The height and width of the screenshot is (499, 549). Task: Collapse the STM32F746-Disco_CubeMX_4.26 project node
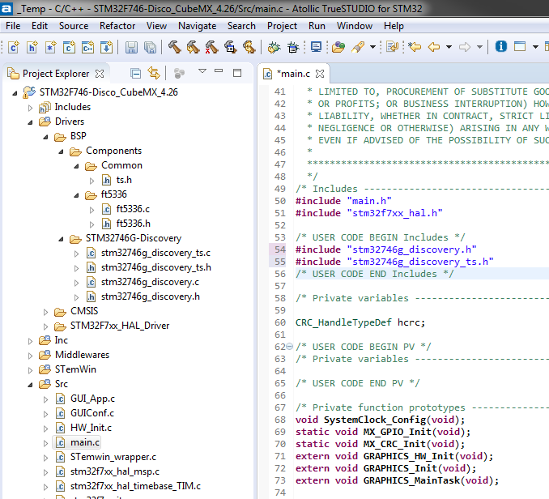point(15,93)
